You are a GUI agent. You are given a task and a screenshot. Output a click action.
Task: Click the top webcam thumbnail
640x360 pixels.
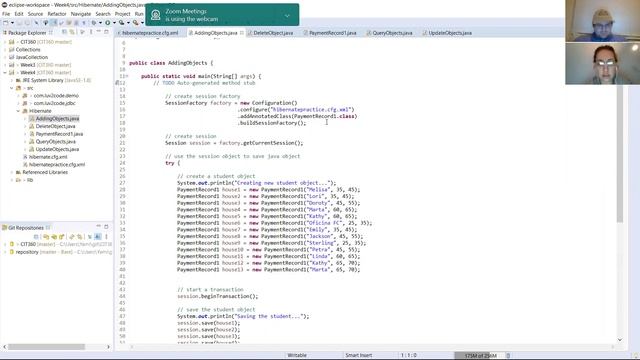tap(602, 21)
